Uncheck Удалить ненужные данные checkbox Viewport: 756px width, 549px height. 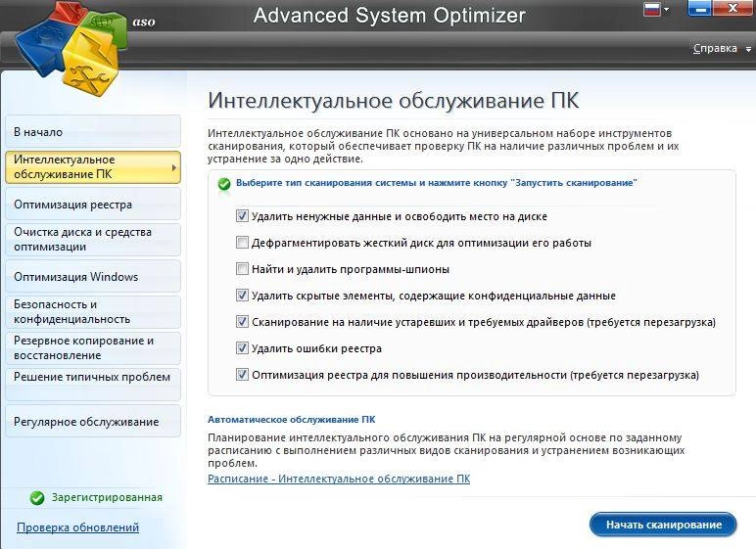point(242,216)
